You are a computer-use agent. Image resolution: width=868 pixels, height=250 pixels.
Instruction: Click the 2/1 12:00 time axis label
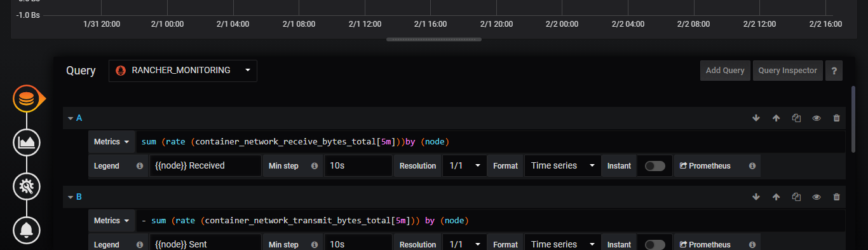coord(365,24)
